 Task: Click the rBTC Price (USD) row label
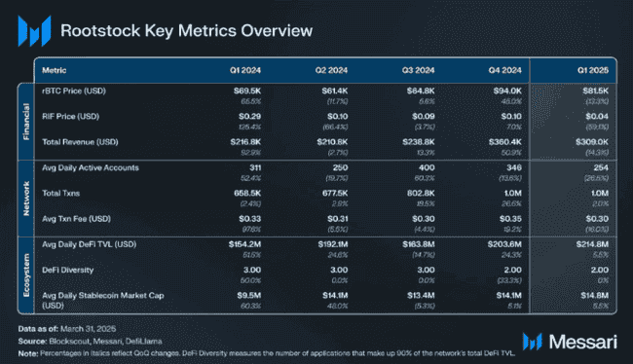pos(74,91)
